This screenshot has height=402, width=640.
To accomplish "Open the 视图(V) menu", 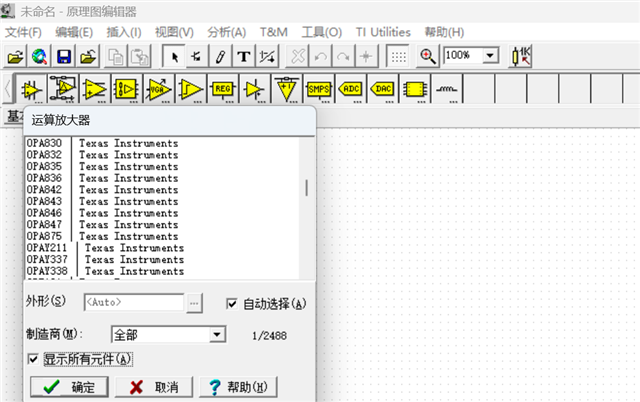I will pyautogui.click(x=174, y=32).
